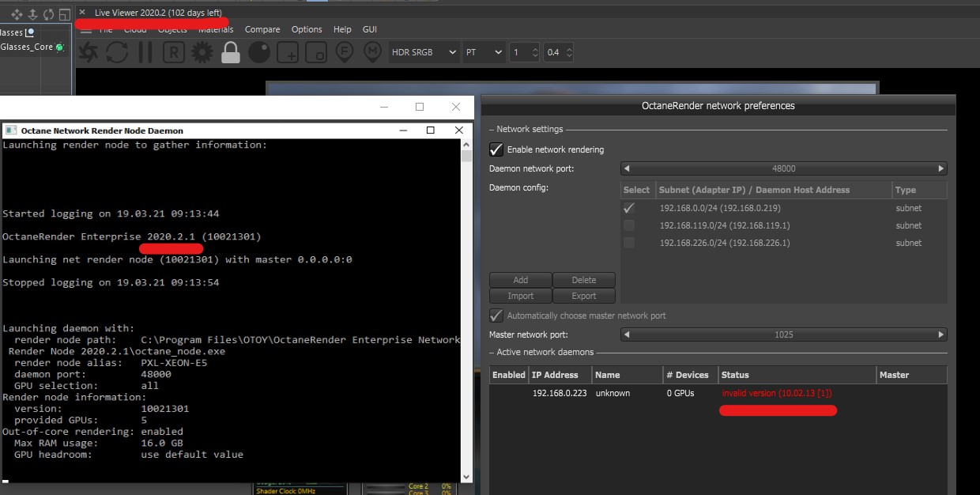Toggle Automatically choose master network port

click(496, 316)
